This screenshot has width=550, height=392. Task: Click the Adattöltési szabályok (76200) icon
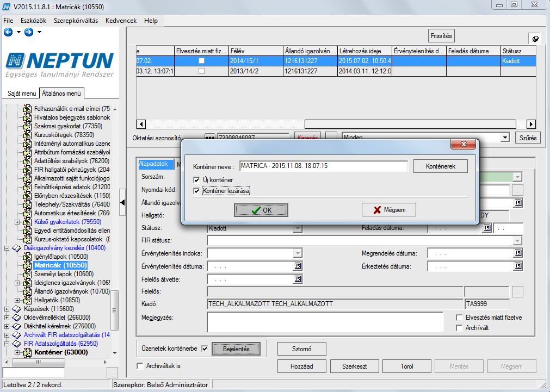[27, 161]
